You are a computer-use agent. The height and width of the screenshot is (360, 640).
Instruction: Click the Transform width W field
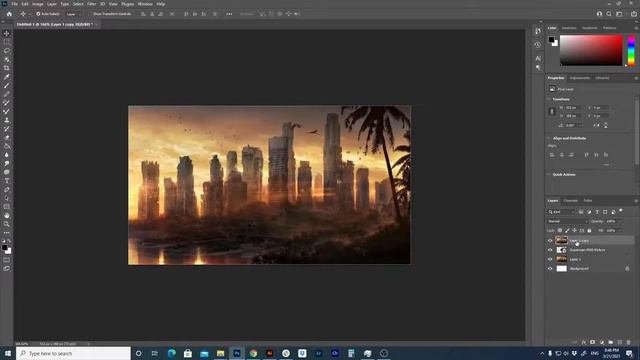coord(573,108)
